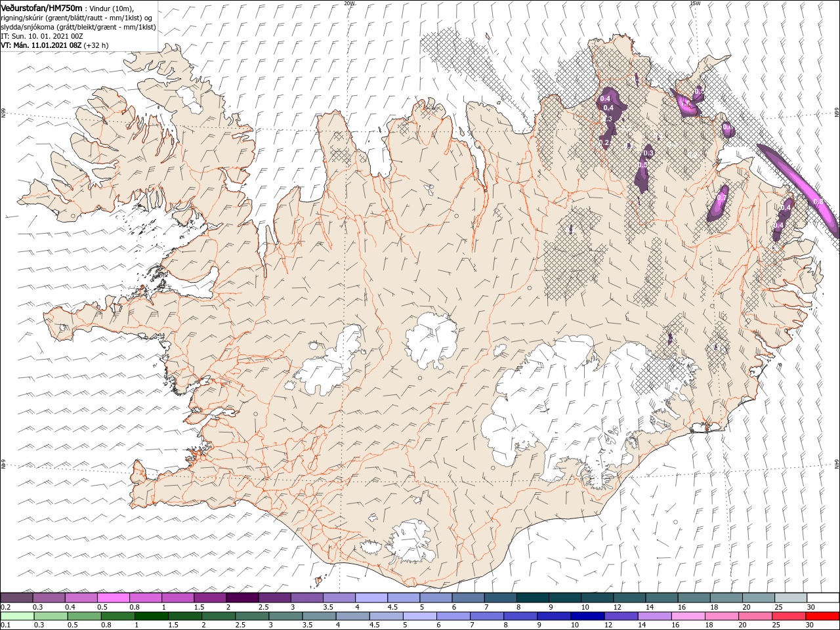The image size is (840, 630).
Task: Select the dark teal 8 snow legend swatch
Action: pos(533,598)
